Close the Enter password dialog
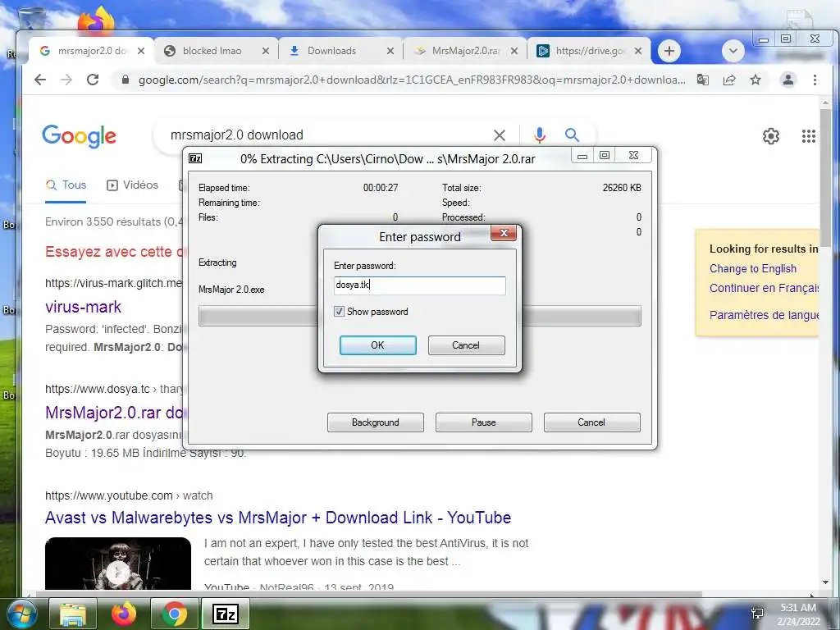 click(504, 233)
